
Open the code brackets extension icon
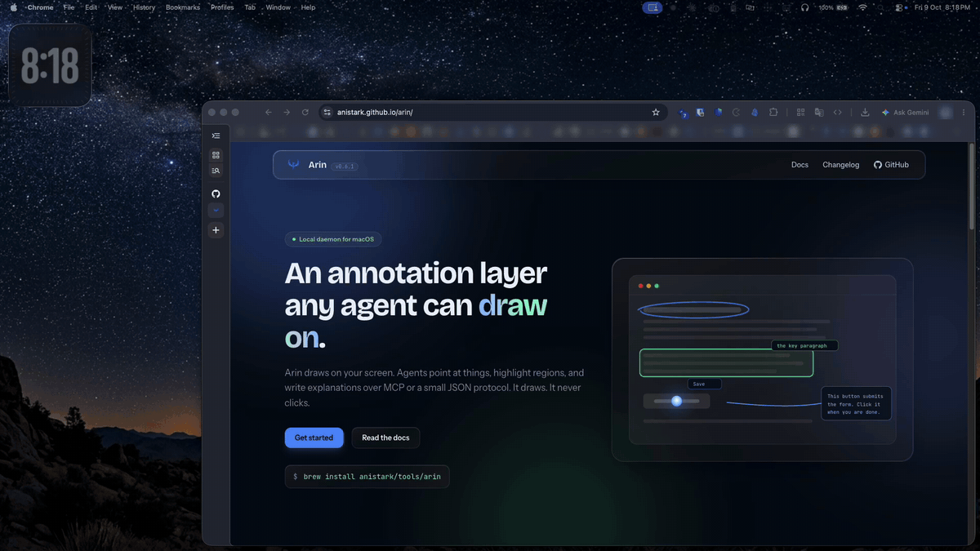tap(837, 113)
